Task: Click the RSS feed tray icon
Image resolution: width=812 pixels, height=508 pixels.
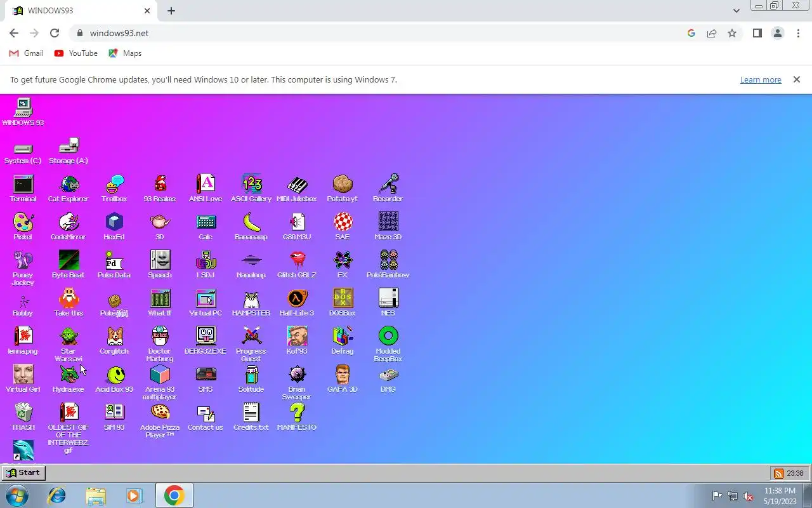Action: click(778, 474)
